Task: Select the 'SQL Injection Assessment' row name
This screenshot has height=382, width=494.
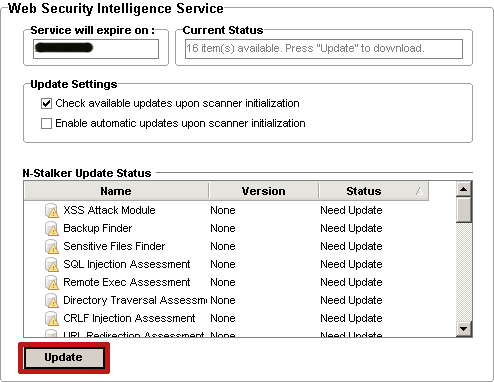Action: tap(127, 264)
